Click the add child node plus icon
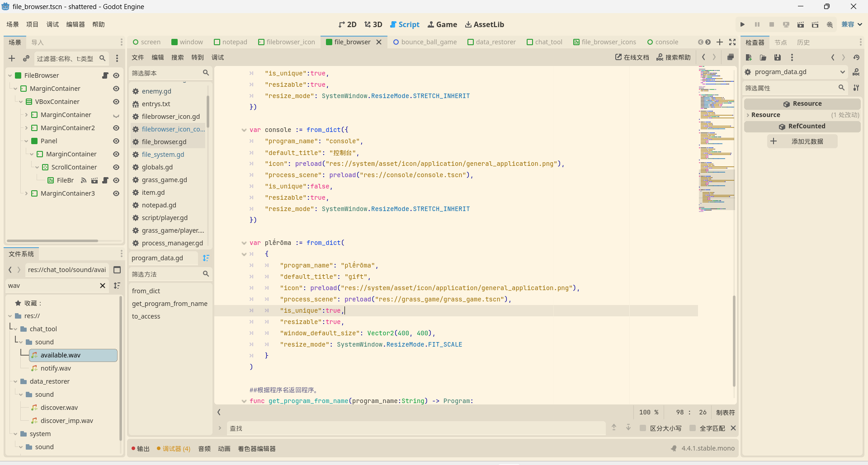 coord(12,58)
